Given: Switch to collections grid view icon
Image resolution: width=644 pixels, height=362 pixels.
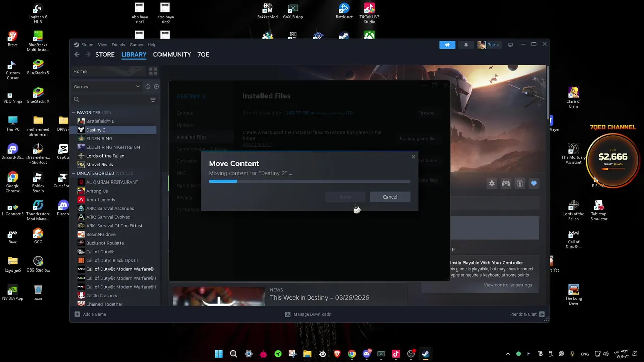Looking at the screenshot, I should (x=153, y=71).
